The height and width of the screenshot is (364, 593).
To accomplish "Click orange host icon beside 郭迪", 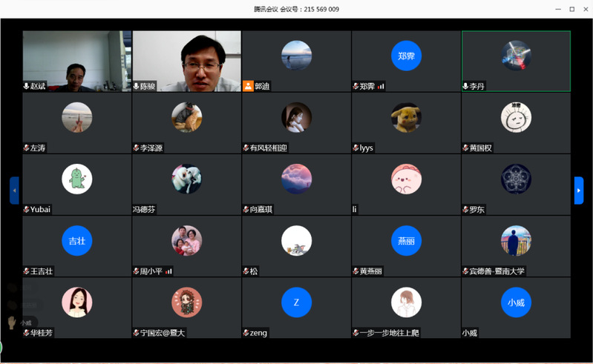I will click(248, 86).
